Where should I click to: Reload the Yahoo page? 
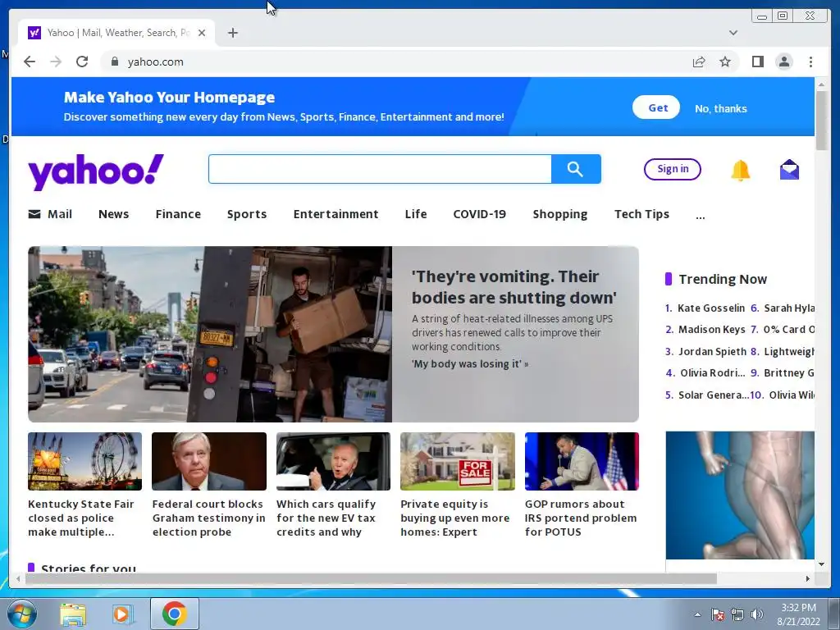[82, 62]
